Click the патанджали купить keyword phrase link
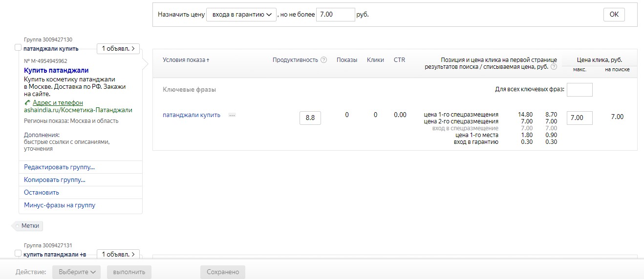Viewport: 644px width, 279px height. tap(192, 115)
